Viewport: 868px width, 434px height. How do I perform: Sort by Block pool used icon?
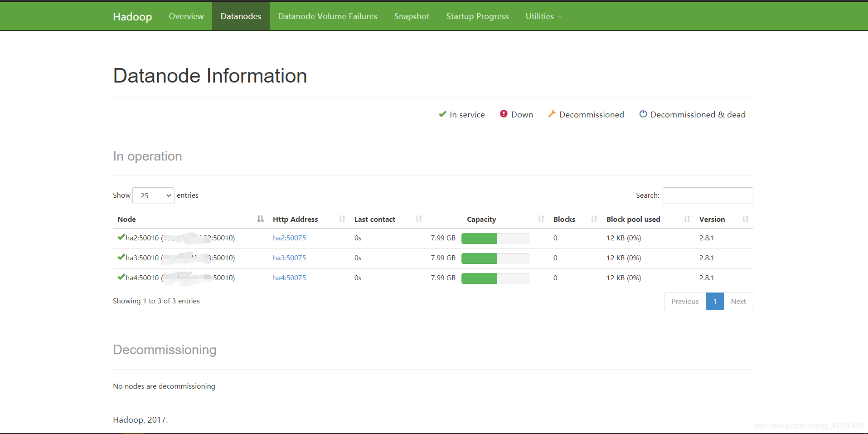pos(687,219)
